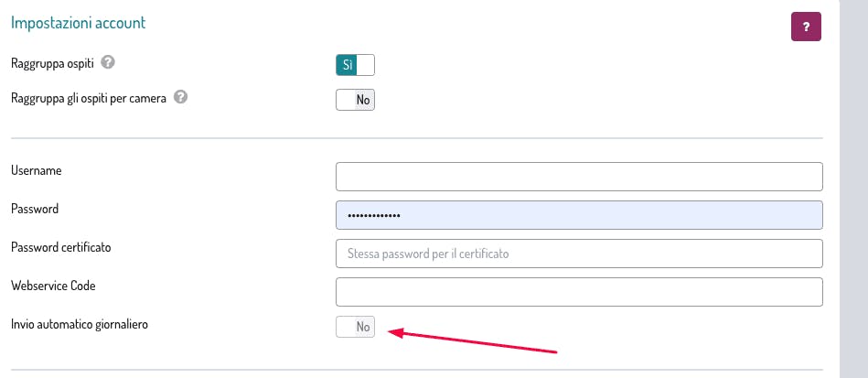Enable Invio automatico giornaliero toggle
Viewport: 868px width, 378px height.
pyautogui.click(x=356, y=327)
